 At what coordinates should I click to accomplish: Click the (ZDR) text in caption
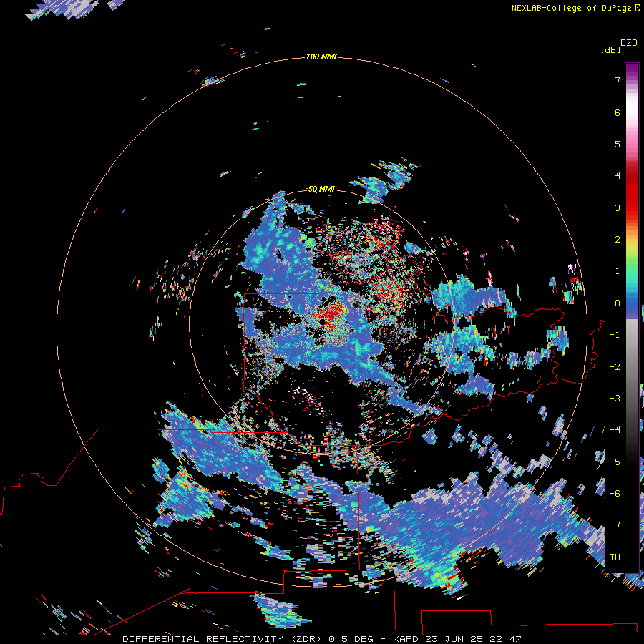(307, 639)
